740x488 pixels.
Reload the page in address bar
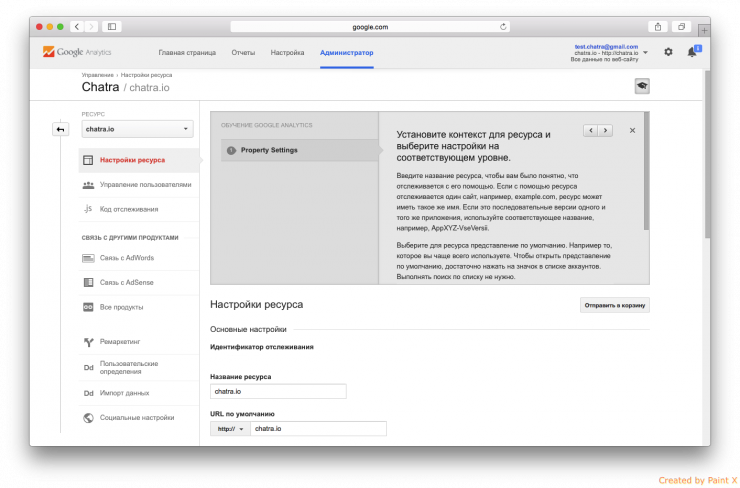(x=503, y=27)
